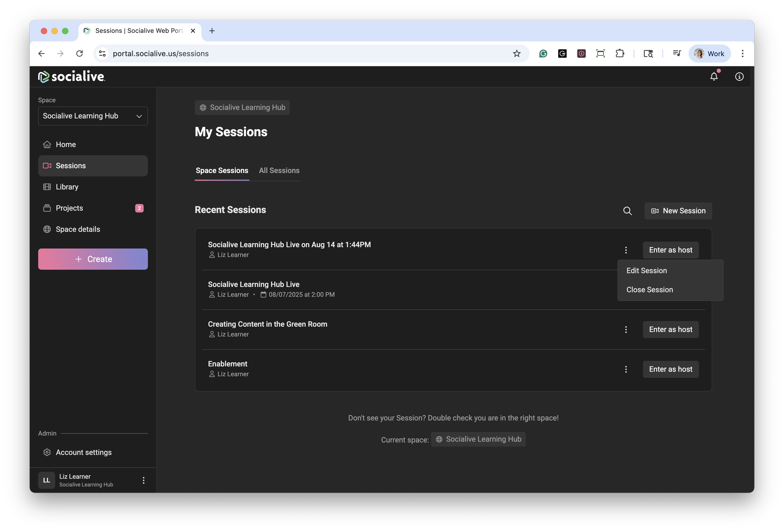Open Space details page
The width and height of the screenshot is (784, 532).
(78, 229)
